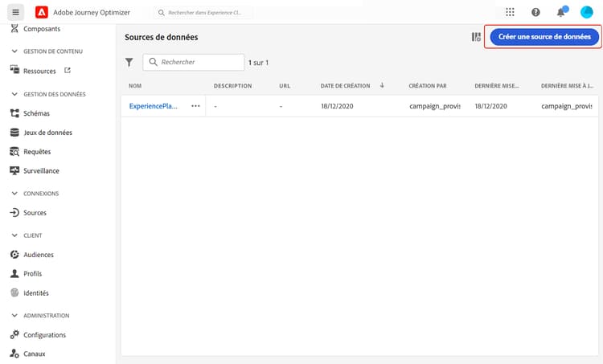Click the '1 sur 1' result count
Screen dimensions: 603x364
point(258,62)
